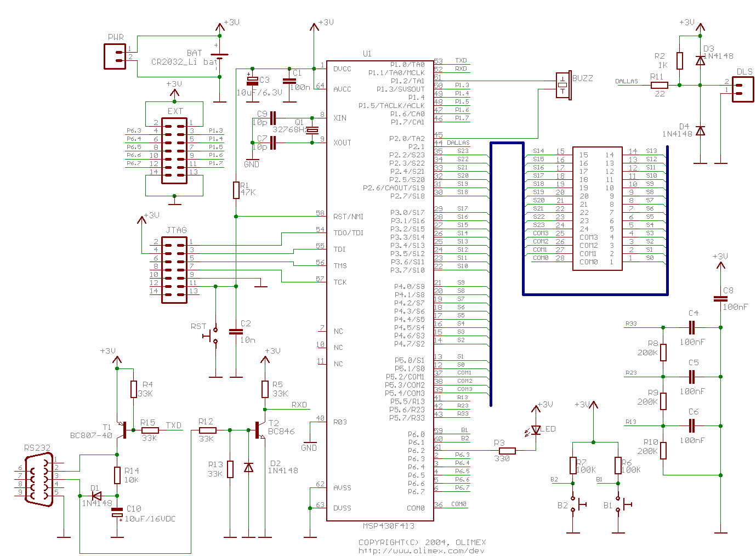Select the T2 transistor symbol
Viewport: 756px width, 556px height.
(x=260, y=430)
